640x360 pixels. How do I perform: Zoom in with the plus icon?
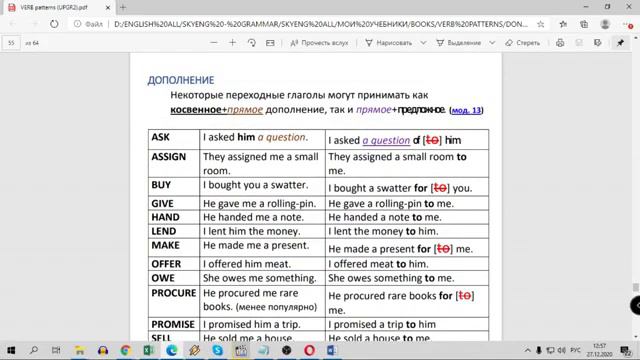(232, 43)
